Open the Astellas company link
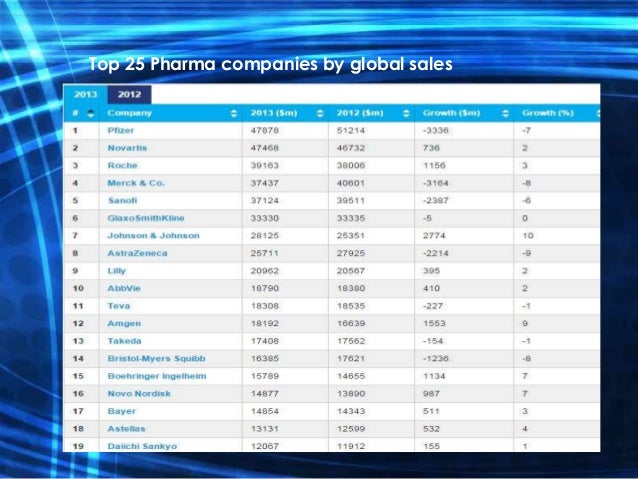638x479 pixels. tap(127, 429)
